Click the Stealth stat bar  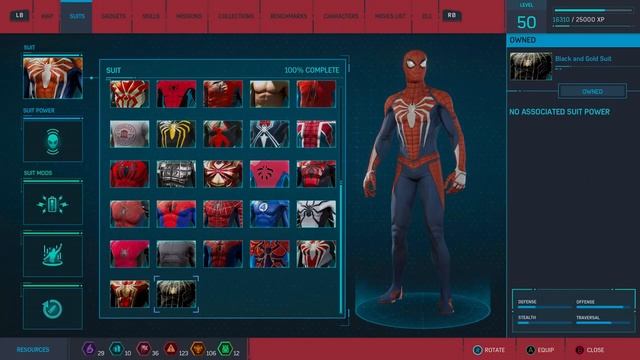[544, 323]
